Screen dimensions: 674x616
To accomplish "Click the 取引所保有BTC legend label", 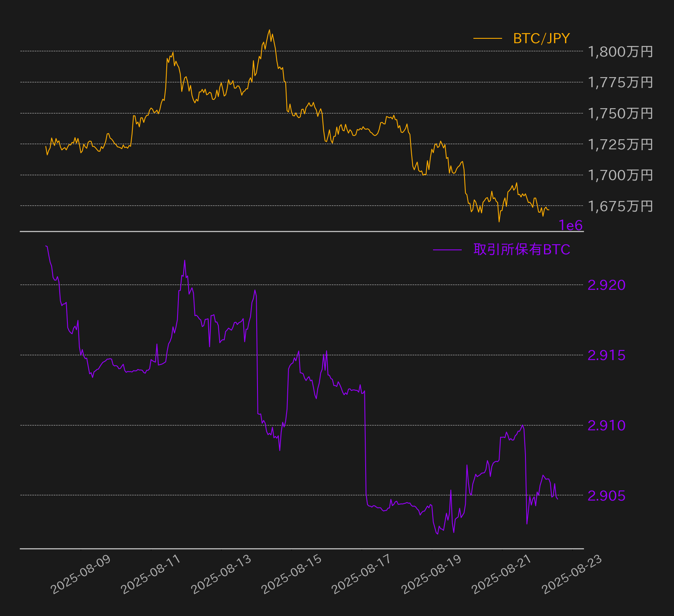I will click(x=522, y=249).
